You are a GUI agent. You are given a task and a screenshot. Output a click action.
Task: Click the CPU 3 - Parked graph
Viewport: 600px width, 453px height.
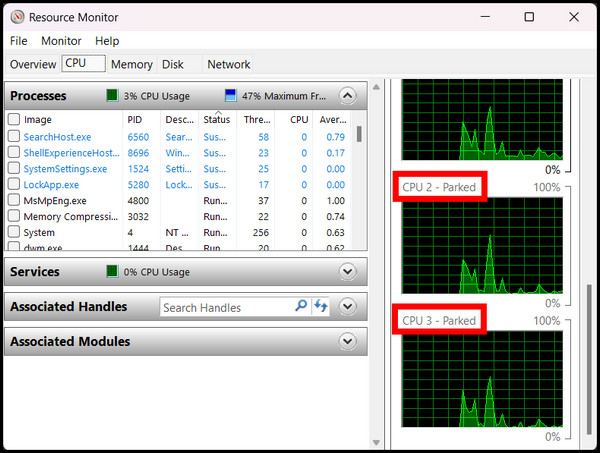tap(482, 379)
